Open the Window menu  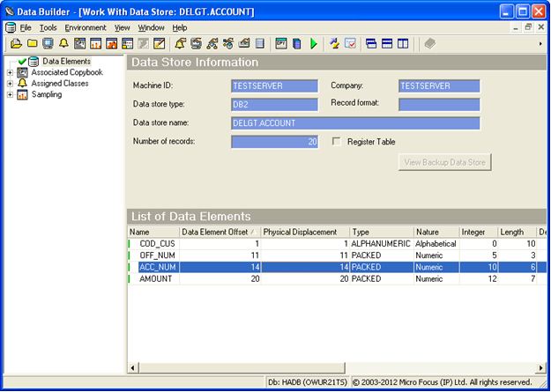(x=151, y=28)
